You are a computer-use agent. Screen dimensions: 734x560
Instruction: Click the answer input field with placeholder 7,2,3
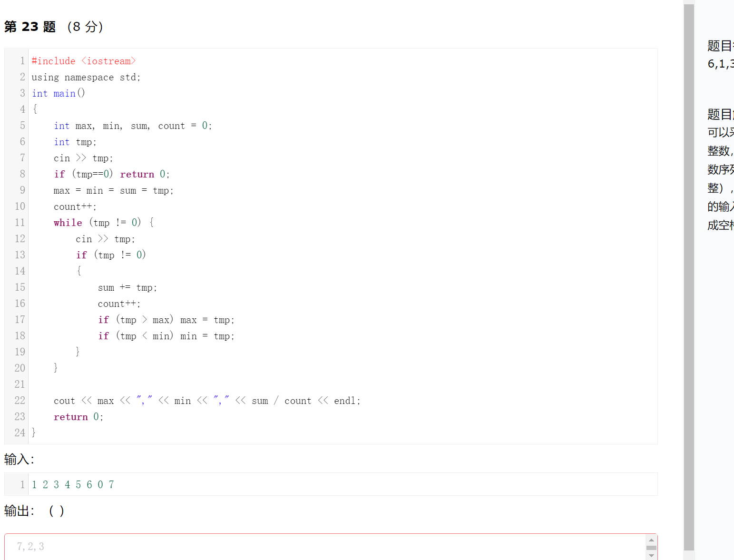(x=325, y=546)
